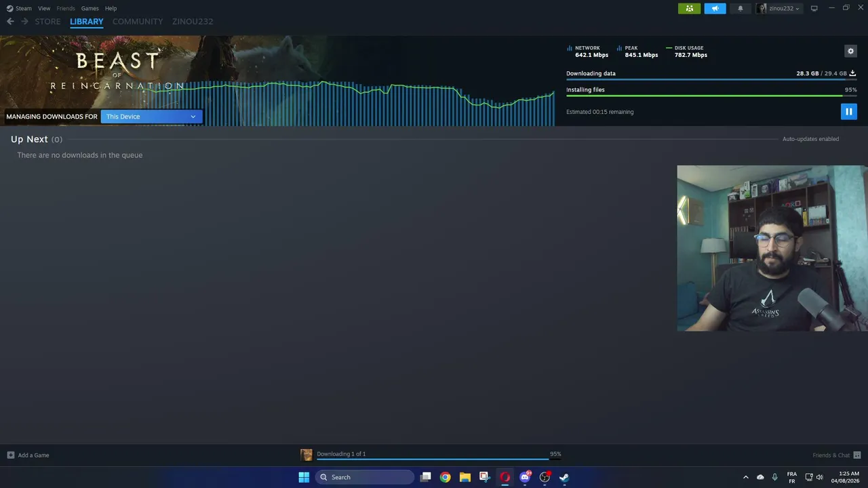Open the View menu
The height and width of the screenshot is (488, 868).
pyautogui.click(x=44, y=8)
